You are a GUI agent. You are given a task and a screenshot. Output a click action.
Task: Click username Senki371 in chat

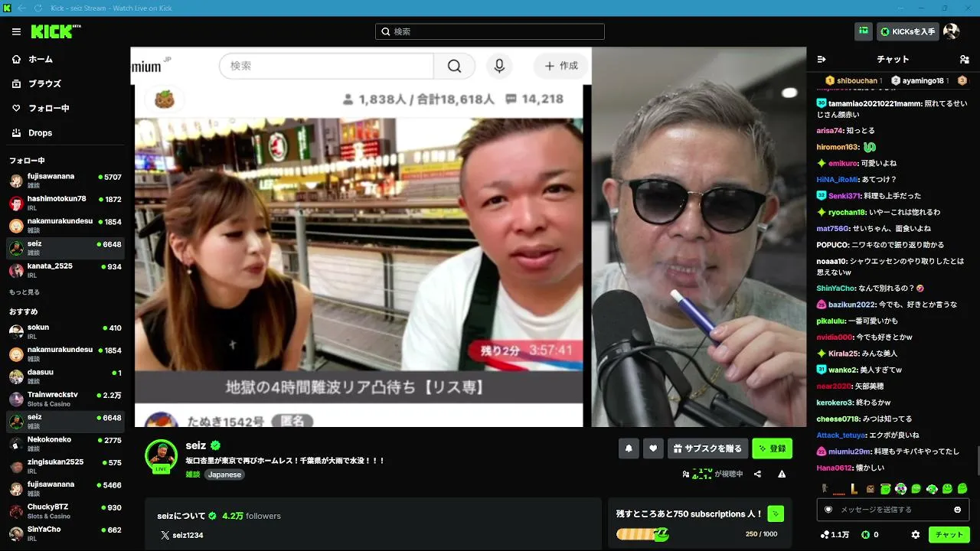click(x=844, y=196)
